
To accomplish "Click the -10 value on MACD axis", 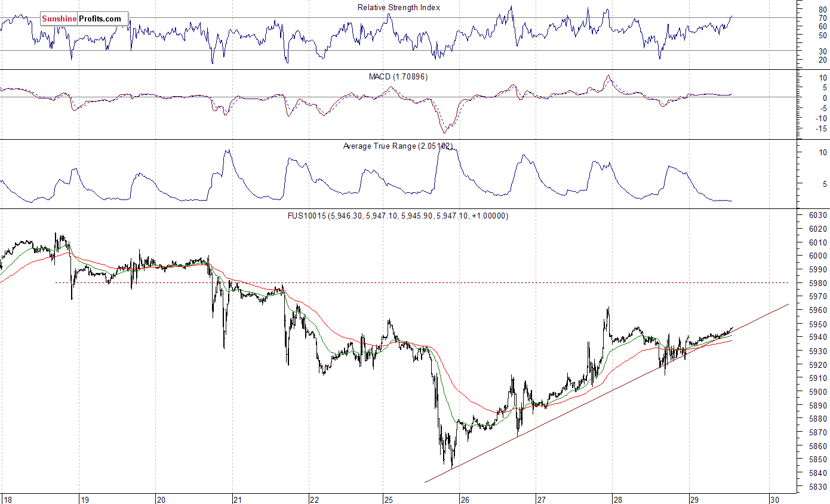I will 820,118.
